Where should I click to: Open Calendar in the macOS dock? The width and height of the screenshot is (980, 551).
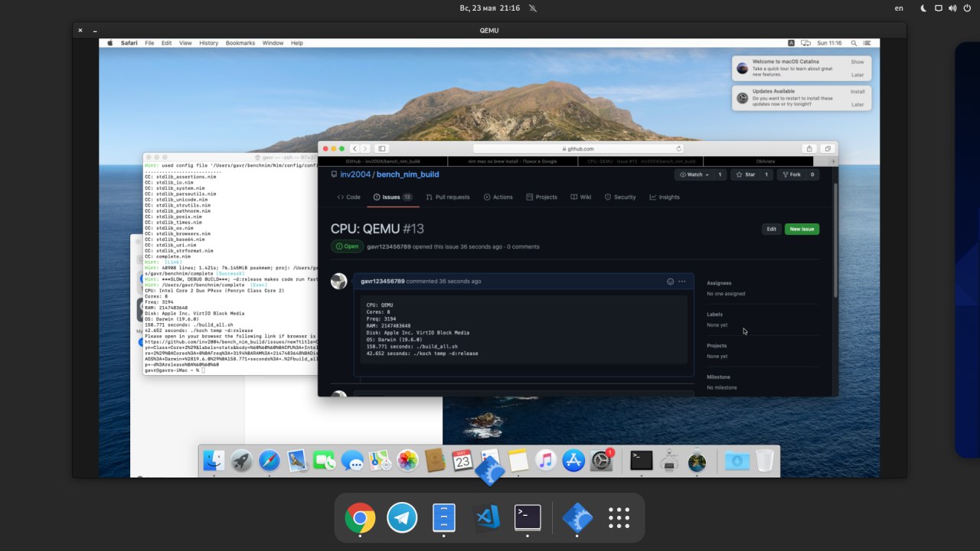pos(462,461)
